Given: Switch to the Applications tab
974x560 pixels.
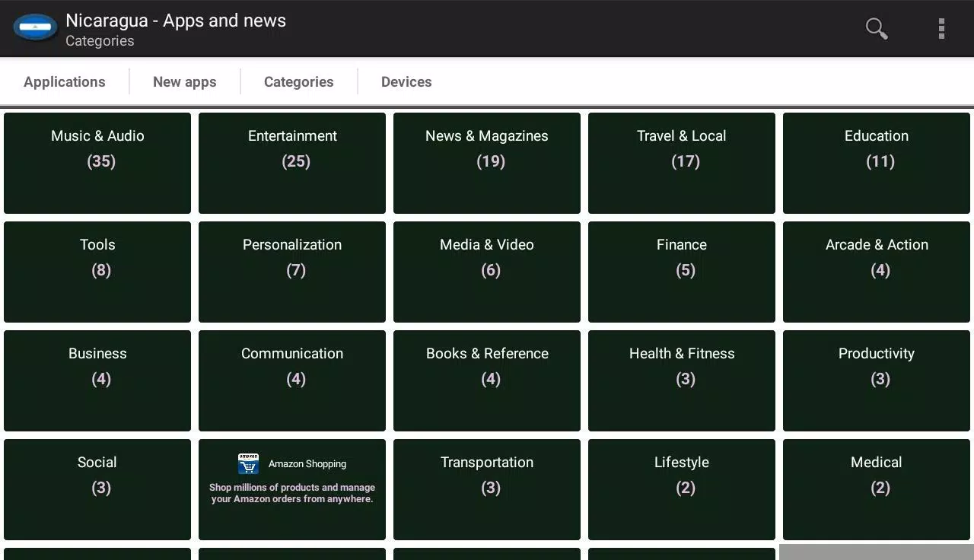Looking at the screenshot, I should [x=65, y=82].
